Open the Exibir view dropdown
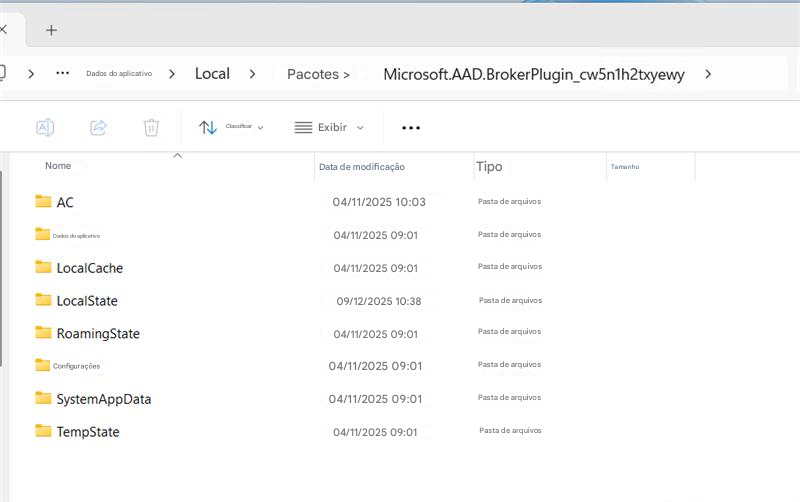 point(329,127)
